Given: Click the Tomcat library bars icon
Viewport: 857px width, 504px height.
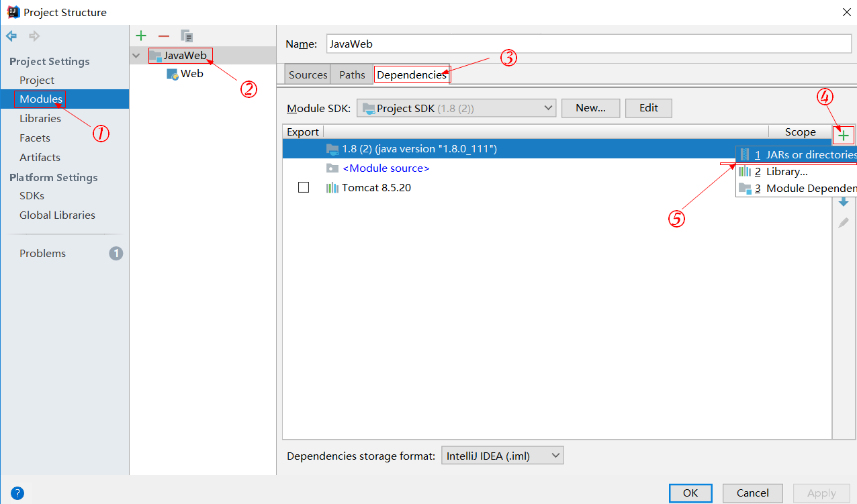Looking at the screenshot, I should pyautogui.click(x=332, y=188).
